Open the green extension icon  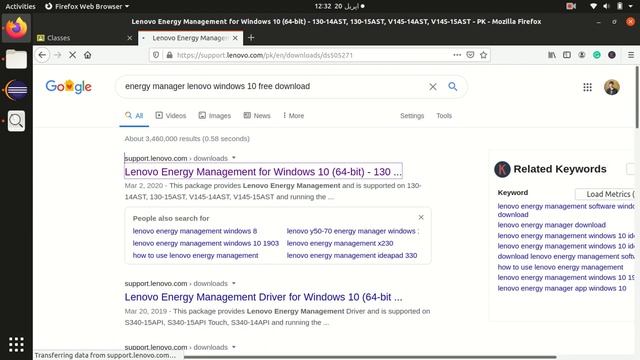pos(597,55)
